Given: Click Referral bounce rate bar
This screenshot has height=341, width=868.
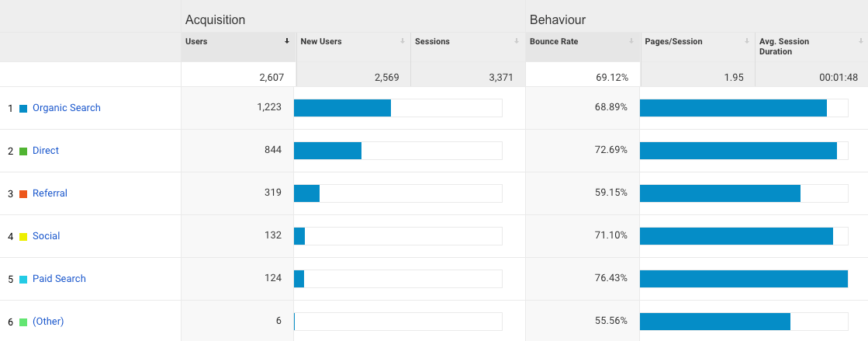Looking at the screenshot, I should [720, 193].
